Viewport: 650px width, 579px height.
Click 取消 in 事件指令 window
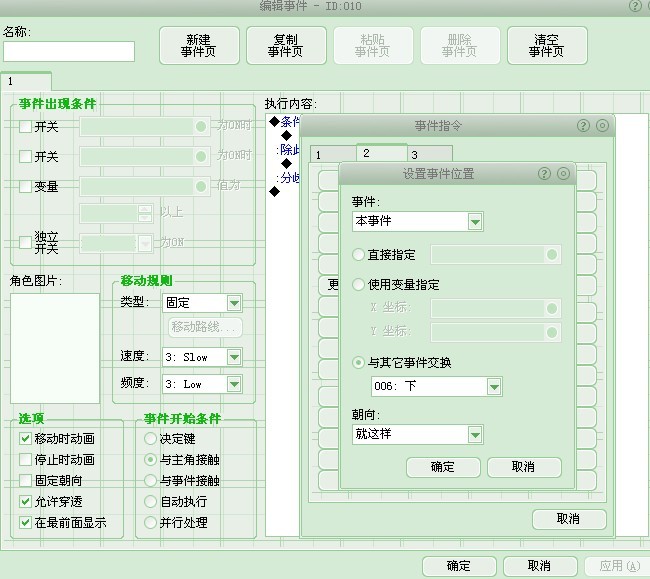[x=569, y=519]
